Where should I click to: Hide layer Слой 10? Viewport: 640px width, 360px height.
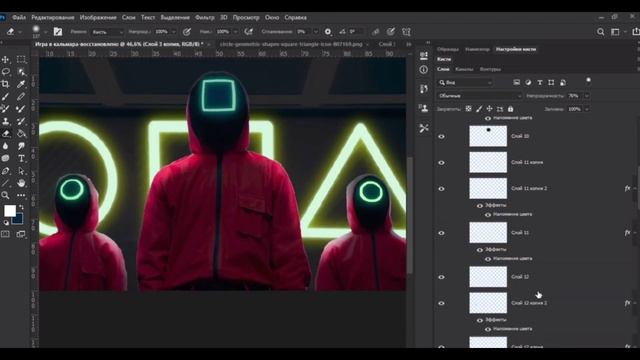[x=441, y=136]
